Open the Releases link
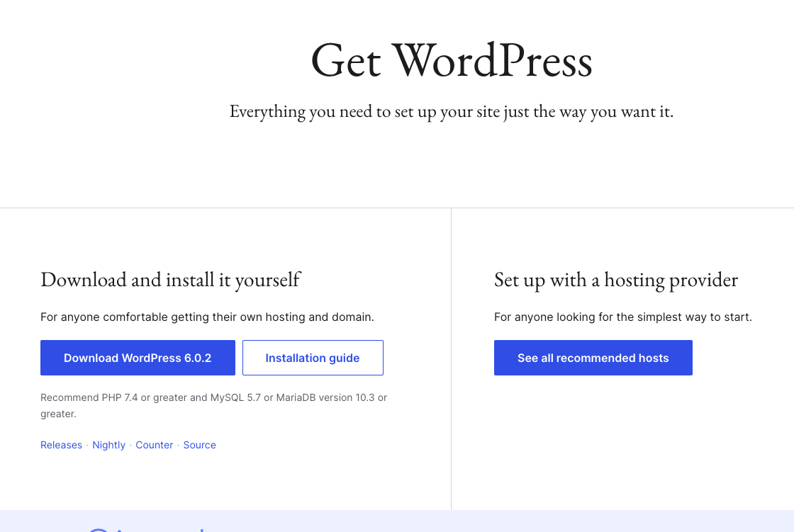Screen dimensions: 794x532 click(x=61, y=445)
